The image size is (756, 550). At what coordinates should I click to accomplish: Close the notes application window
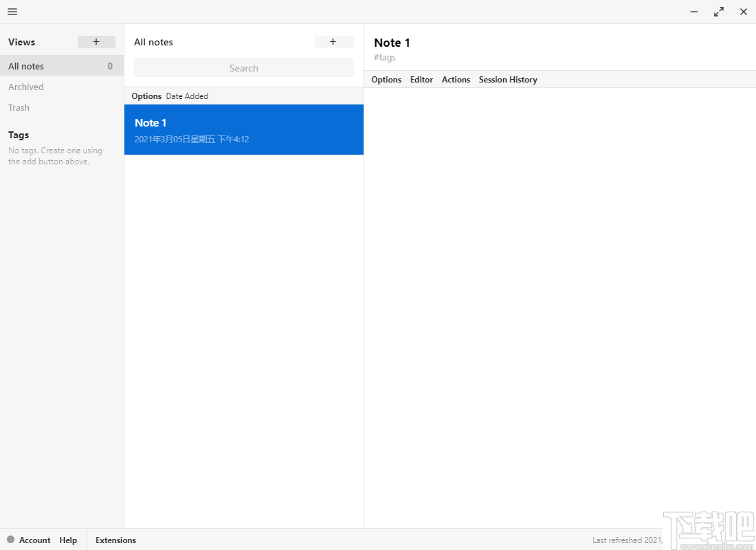pyautogui.click(x=744, y=12)
